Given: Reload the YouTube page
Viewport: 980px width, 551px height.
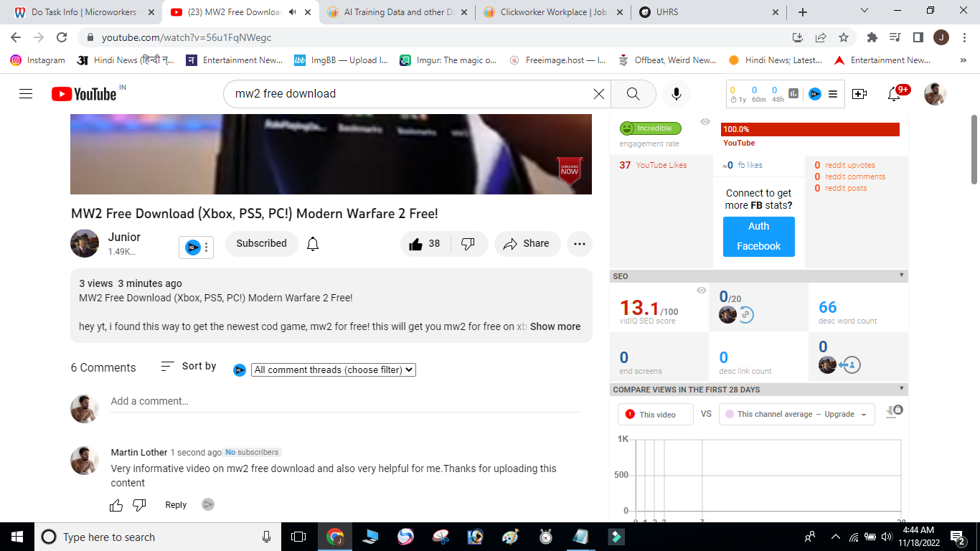Looking at the screenshot, I should (62, 37).
